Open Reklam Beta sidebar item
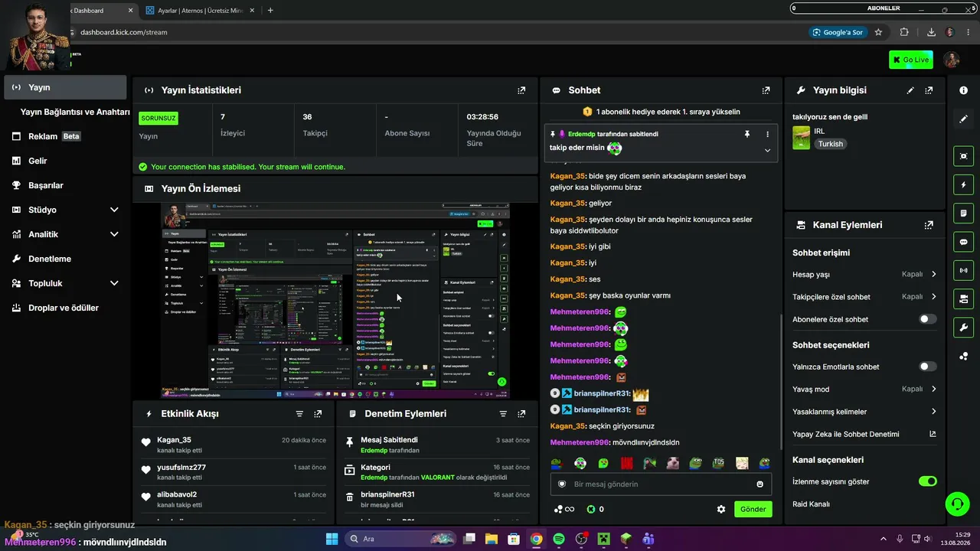The image size is (980, 551). pyautogui.click(x=65, y=136)
